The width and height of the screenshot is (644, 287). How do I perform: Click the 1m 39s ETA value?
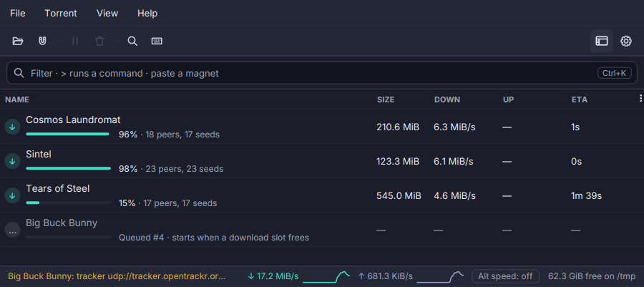coord(587,196)
